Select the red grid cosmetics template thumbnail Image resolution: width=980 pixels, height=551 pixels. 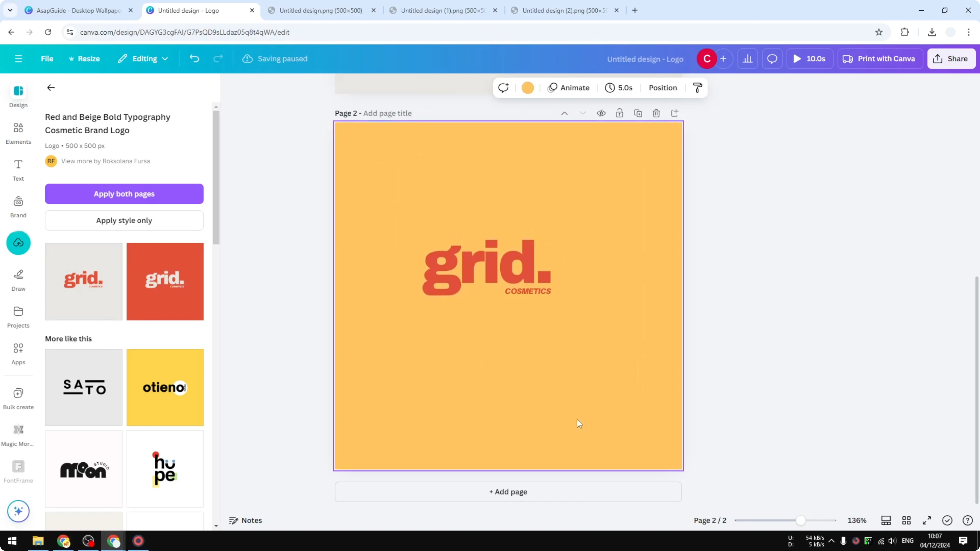pos(165,281)
